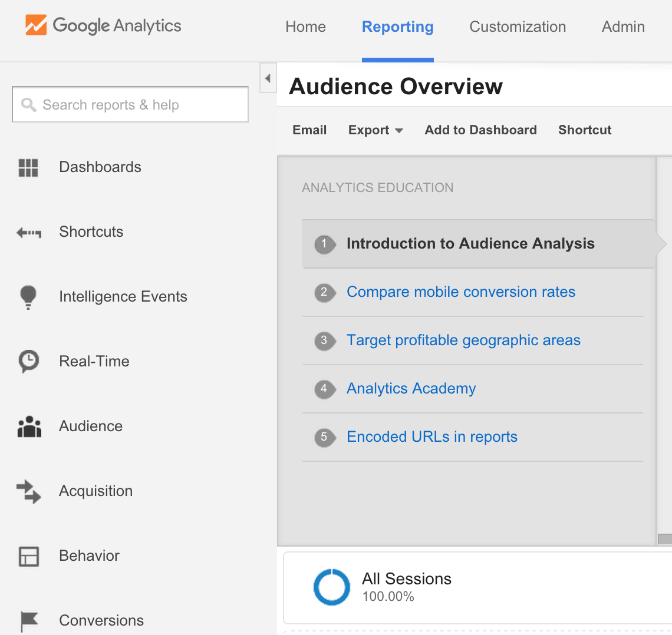Click the All Sessions segment box
This screenshot has height=635, width=672.
point(477,588)
